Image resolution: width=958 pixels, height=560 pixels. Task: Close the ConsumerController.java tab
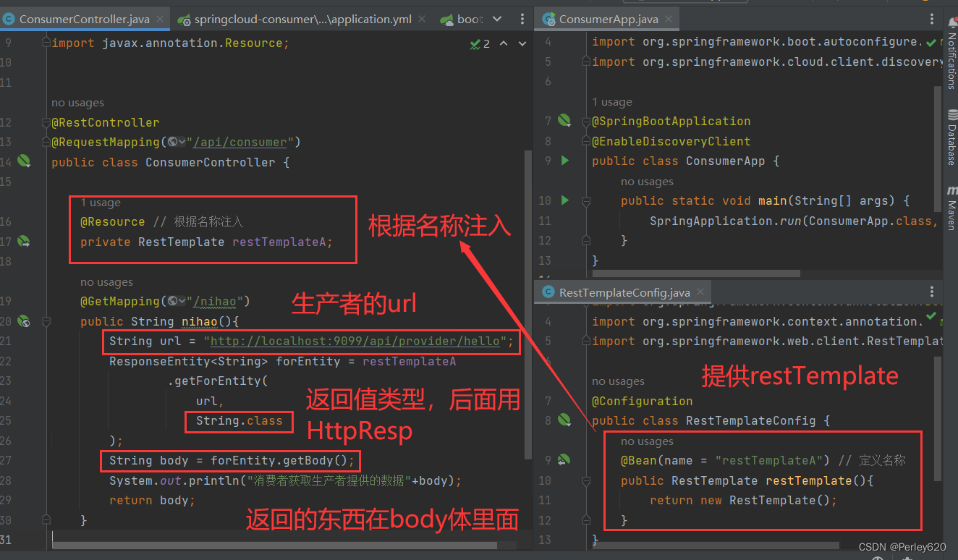[x=161, y=20]
